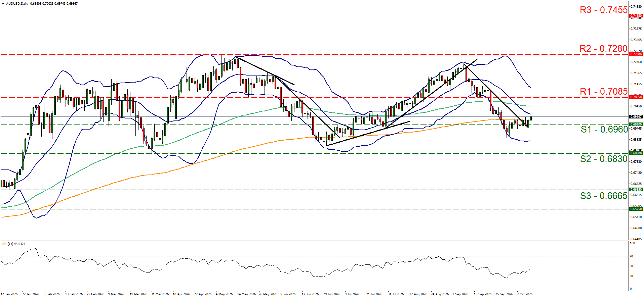The image size is (644, 298).
Task: Click the green 0.69600 price tag
Action: click(x=636, y=125)
